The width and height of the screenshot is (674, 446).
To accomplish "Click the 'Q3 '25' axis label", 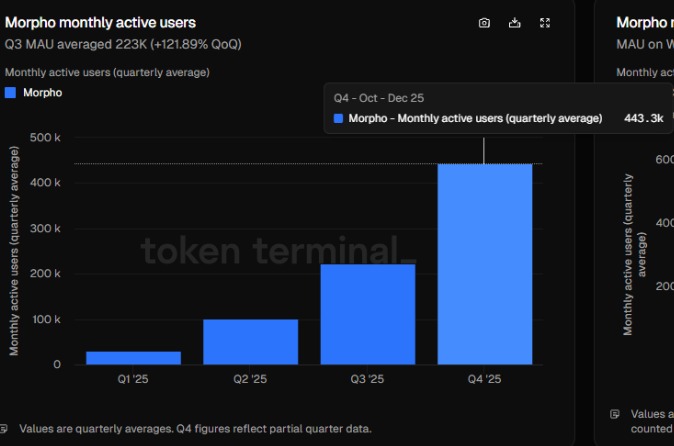I will 367,379.
